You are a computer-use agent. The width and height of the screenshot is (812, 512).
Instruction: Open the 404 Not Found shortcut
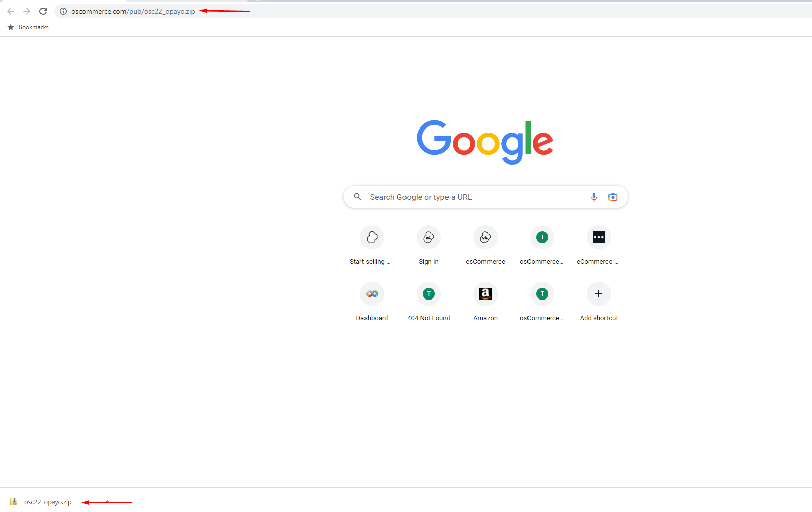[x=429, y=302]
